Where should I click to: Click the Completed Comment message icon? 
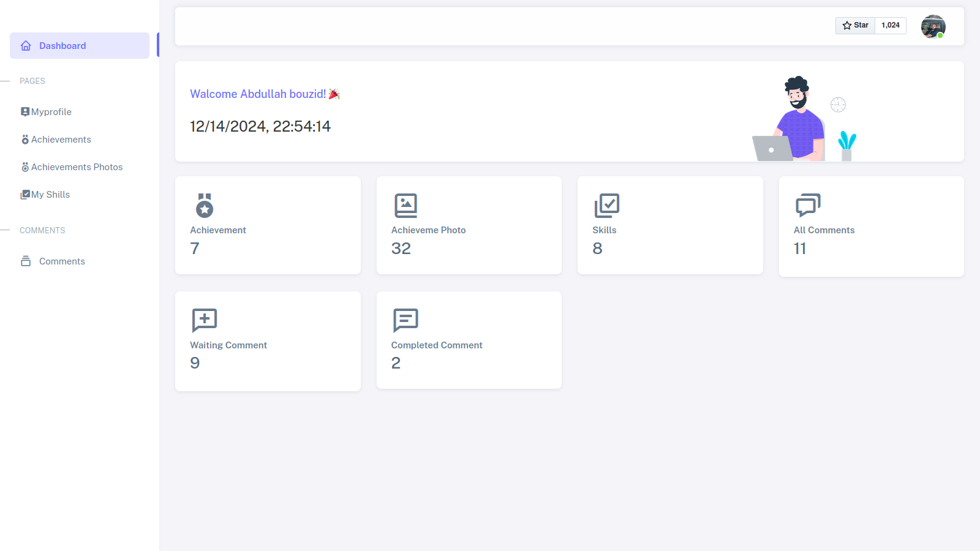[x=405, y=320]
